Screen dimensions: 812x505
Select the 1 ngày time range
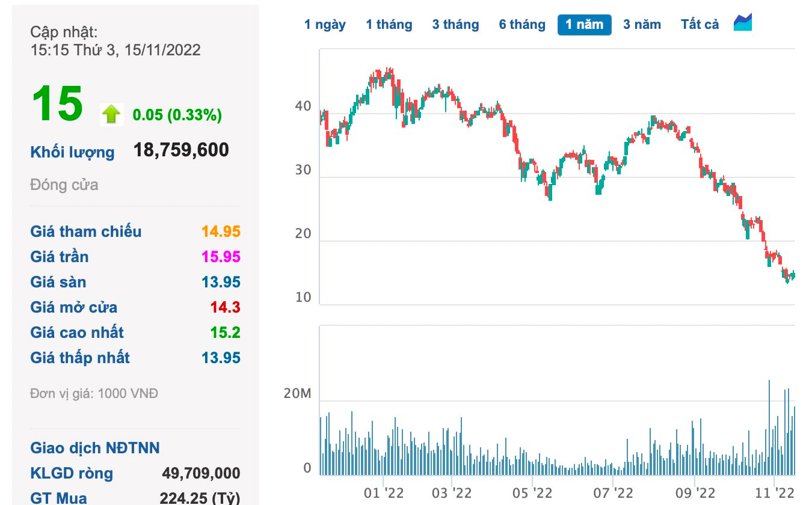(325, 25)
